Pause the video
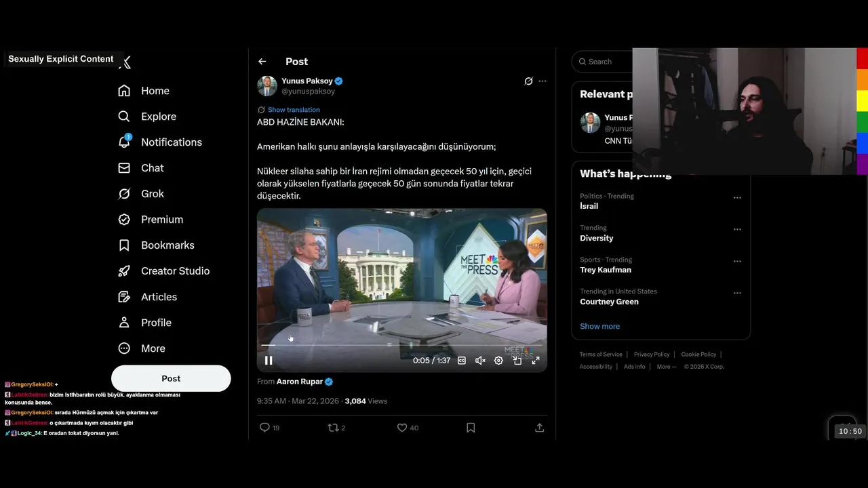The height and width of the screenshot is (488, 868). tap(269, 361)
